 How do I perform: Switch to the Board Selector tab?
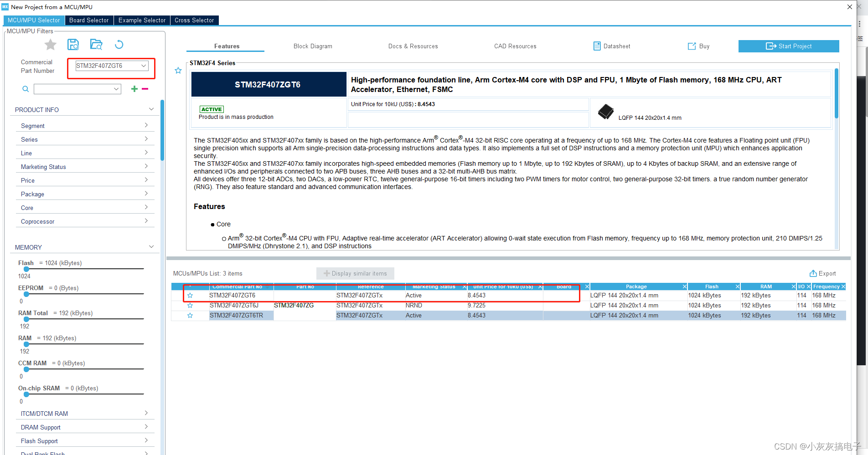tap(89, 20)
